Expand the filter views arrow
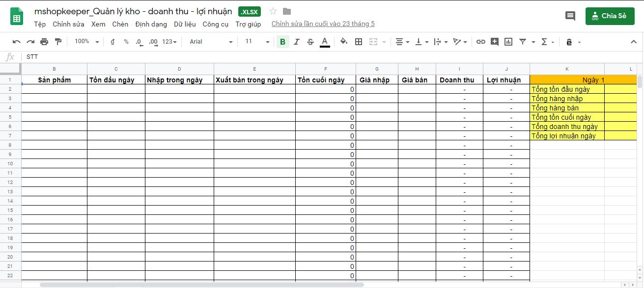 tap(533, 42)
